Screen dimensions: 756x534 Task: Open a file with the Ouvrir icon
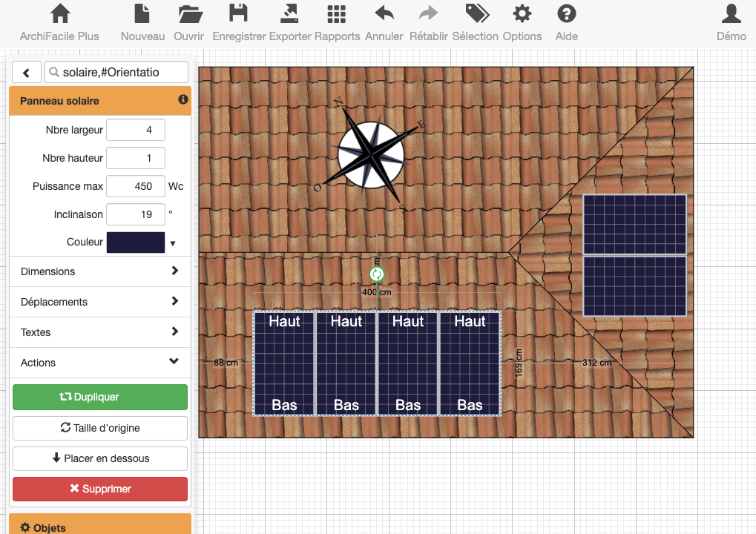[x=191, y=14]
